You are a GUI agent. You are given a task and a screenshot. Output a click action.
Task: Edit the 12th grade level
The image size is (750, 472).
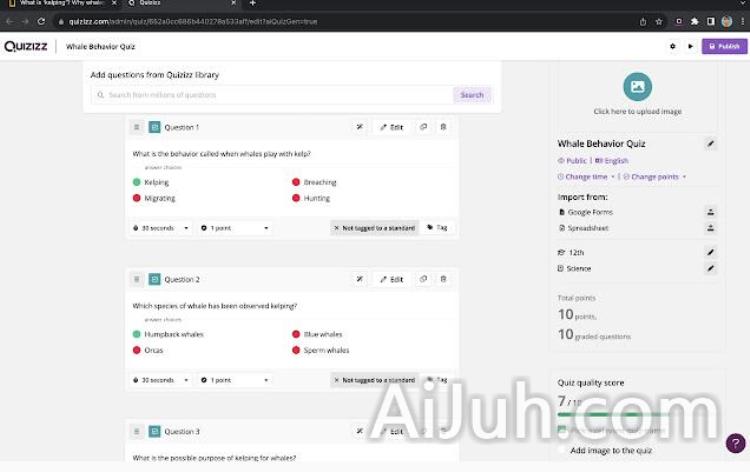tap(711, 252)
